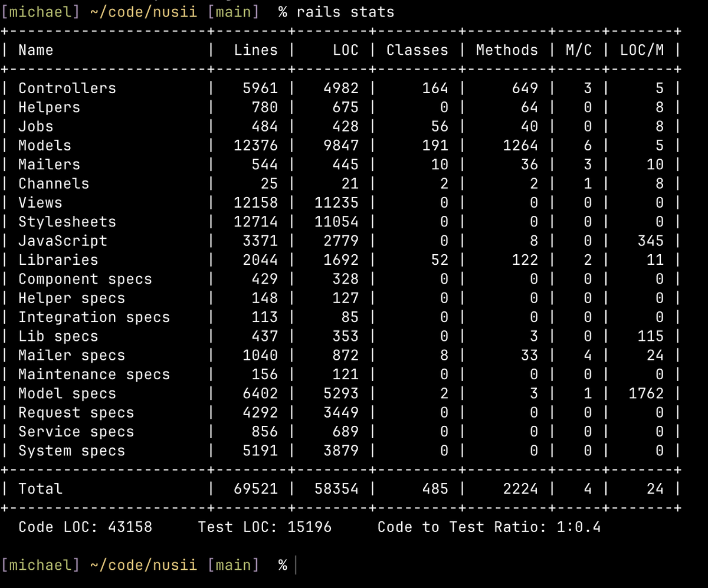Select the Service specs row name
This screenshot has width=708, height=588.
point(76,432)
